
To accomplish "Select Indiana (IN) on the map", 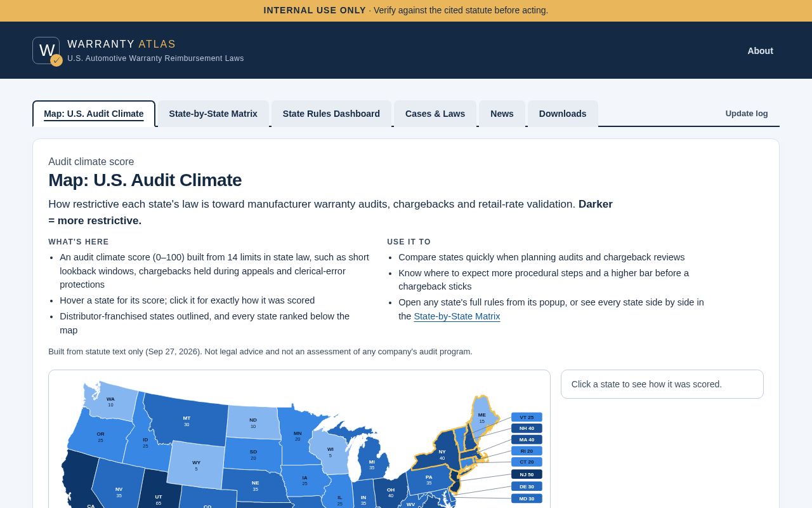I will pos(363,500).
